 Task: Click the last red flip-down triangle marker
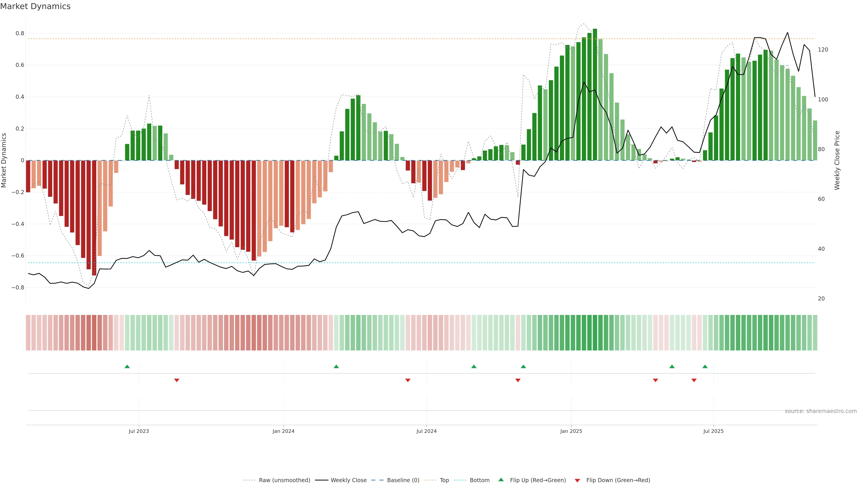pyautogui.click(x=694, y=380)
